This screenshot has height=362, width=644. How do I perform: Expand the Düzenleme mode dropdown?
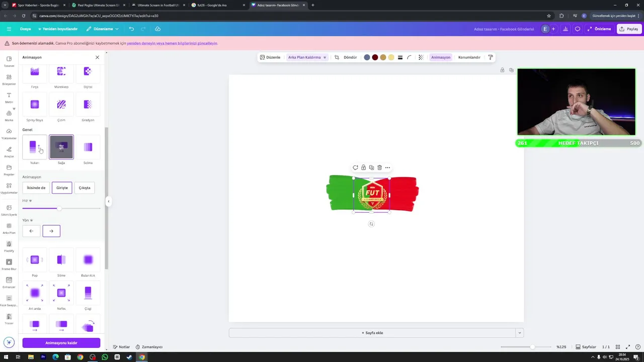[103, 29]
